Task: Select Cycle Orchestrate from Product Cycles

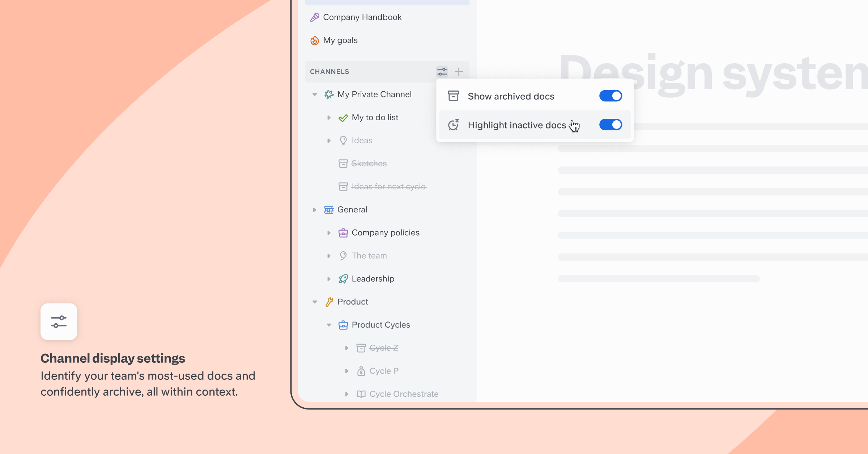Action: click(404, 394)
